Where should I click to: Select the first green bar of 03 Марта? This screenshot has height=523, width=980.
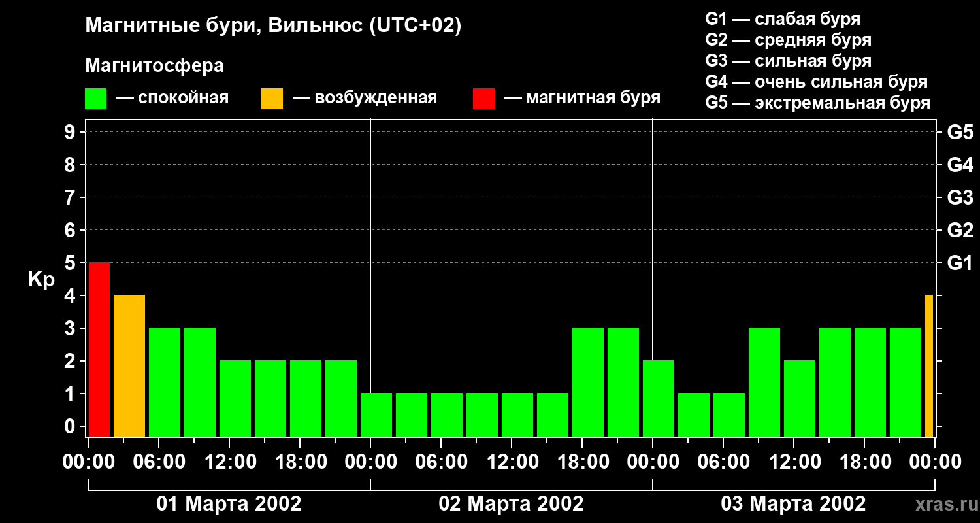(659, 398)
